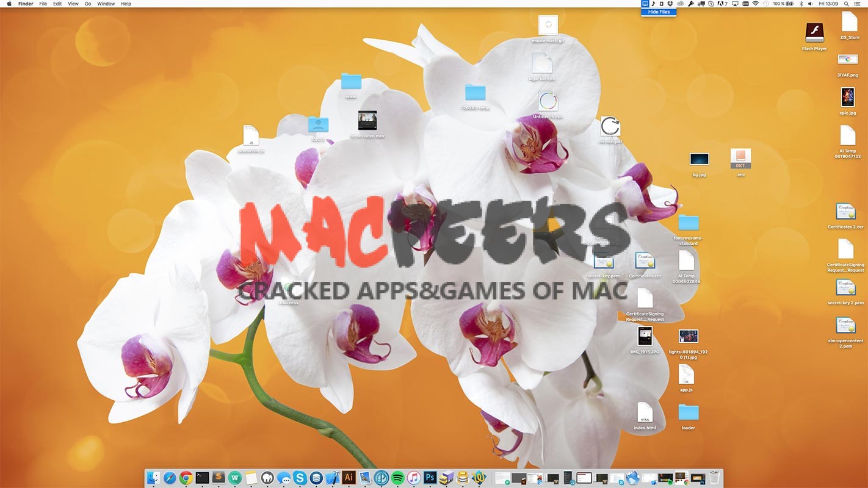Open Spotify from the Dock
This screenshot has width=868, height=488.
(x=397, y=478)
